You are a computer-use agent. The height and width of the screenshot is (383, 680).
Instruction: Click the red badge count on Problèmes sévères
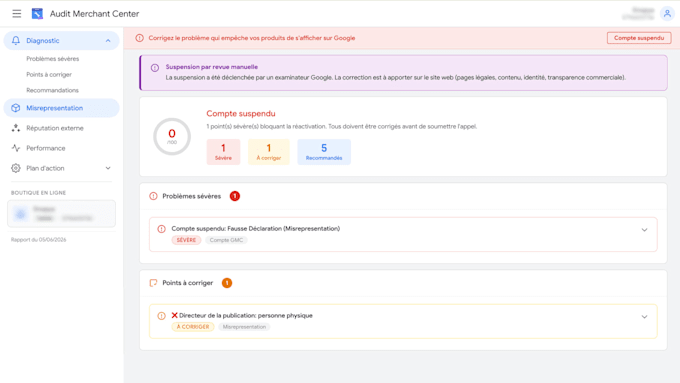(235, 196)
